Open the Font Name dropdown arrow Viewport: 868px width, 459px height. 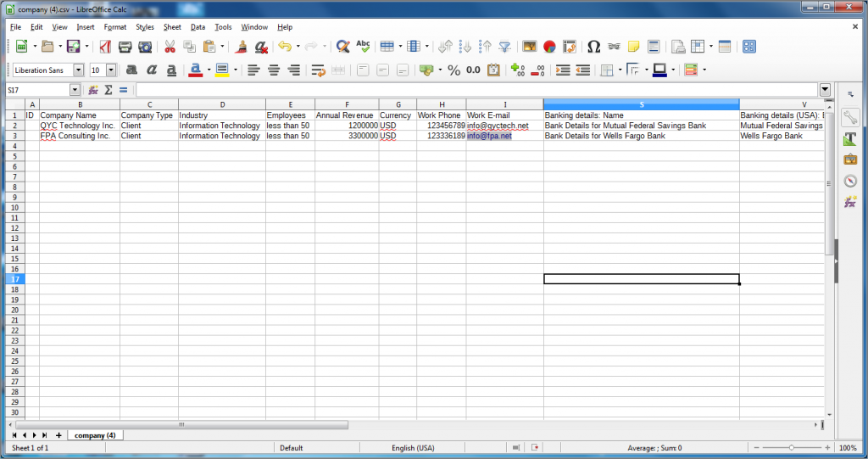(x=79, y=70)
